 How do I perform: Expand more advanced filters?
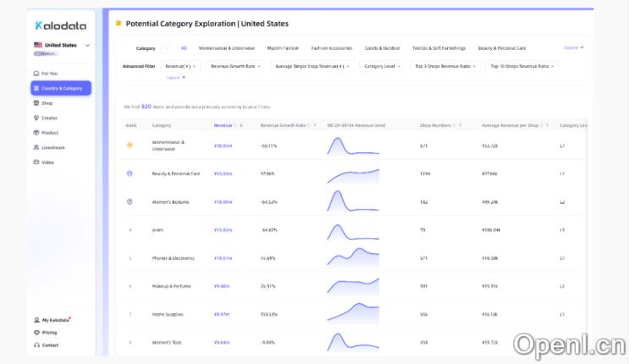(x=176, y=78)
